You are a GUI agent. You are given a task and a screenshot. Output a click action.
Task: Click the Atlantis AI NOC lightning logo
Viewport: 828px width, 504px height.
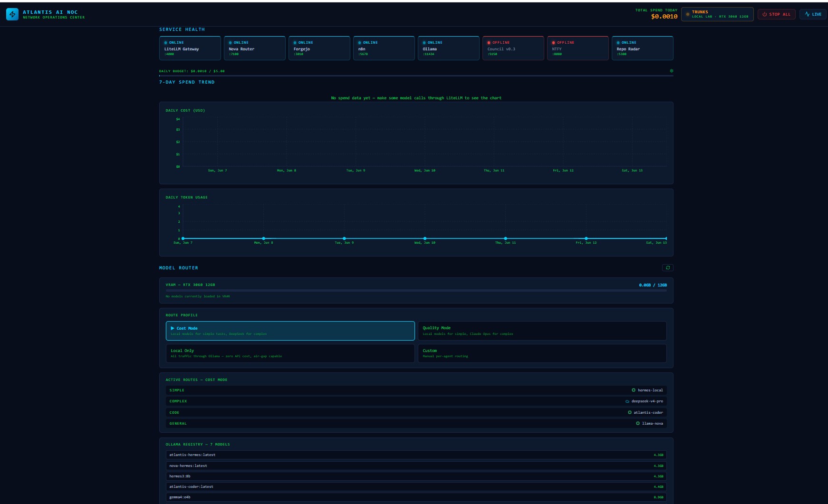(x=12, y=14)
